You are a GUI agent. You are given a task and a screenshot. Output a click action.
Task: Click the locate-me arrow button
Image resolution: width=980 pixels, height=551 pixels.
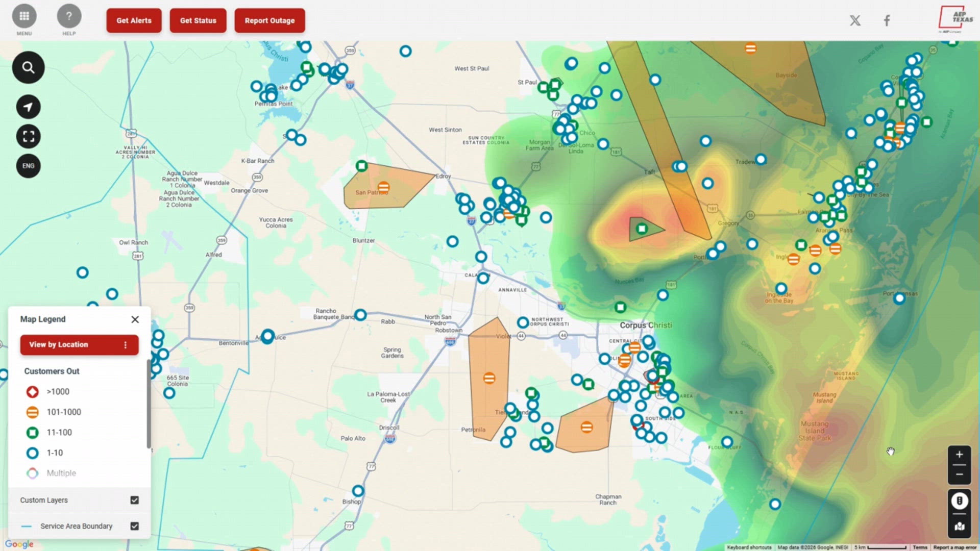click(x=28, y=107)
